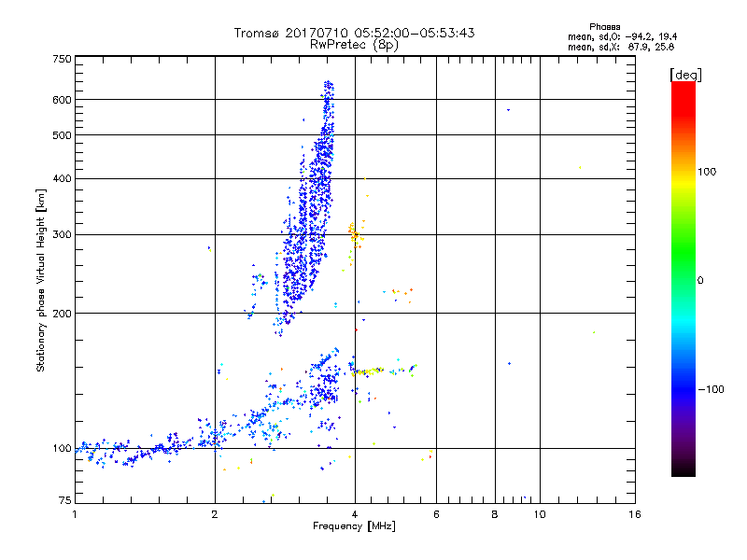Click the x-axis tick label '4'
This screenshot has width=747, height=560.
(x=355, y=514)
